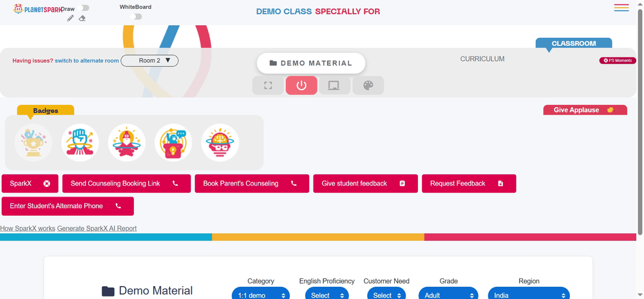The width and height of the screenshot is (644, 299).
Task: Click the red power icon button
Action: pyautogui.click(x=301, y=86)
